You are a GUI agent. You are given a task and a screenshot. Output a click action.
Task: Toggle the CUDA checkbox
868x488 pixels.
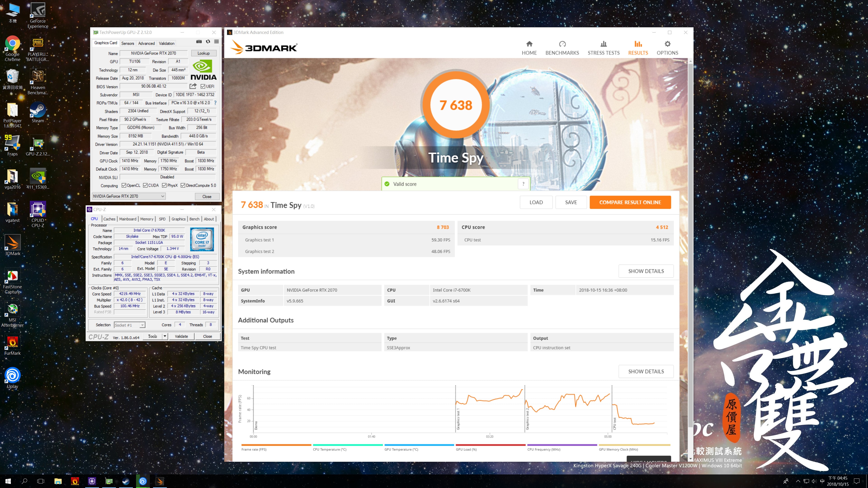coord(145,185)
